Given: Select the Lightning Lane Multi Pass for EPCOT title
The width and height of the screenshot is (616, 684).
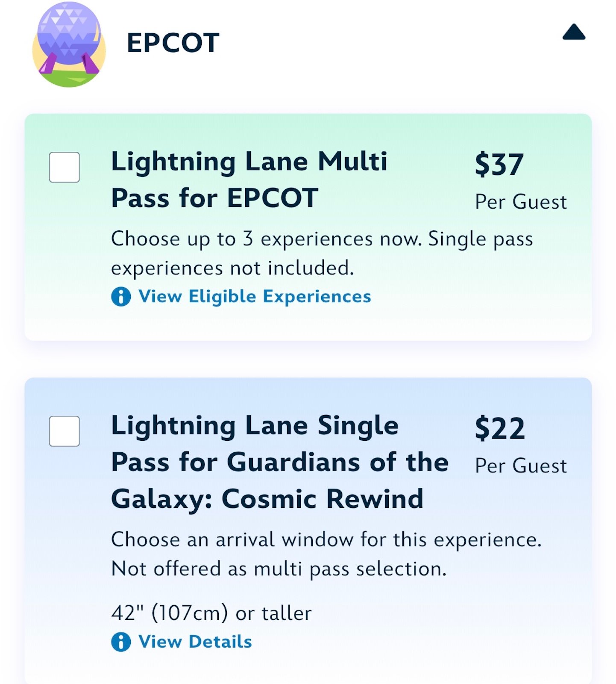Looking at the screenshot, I should pos(249,180).
